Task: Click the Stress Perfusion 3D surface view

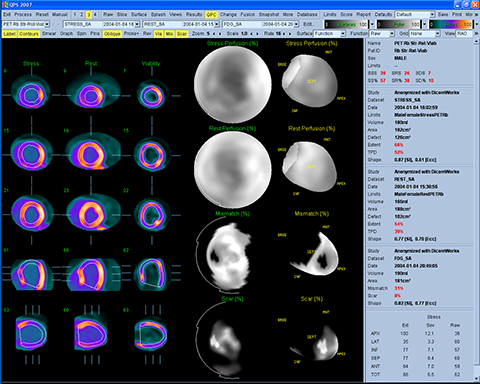Action: 310,82
